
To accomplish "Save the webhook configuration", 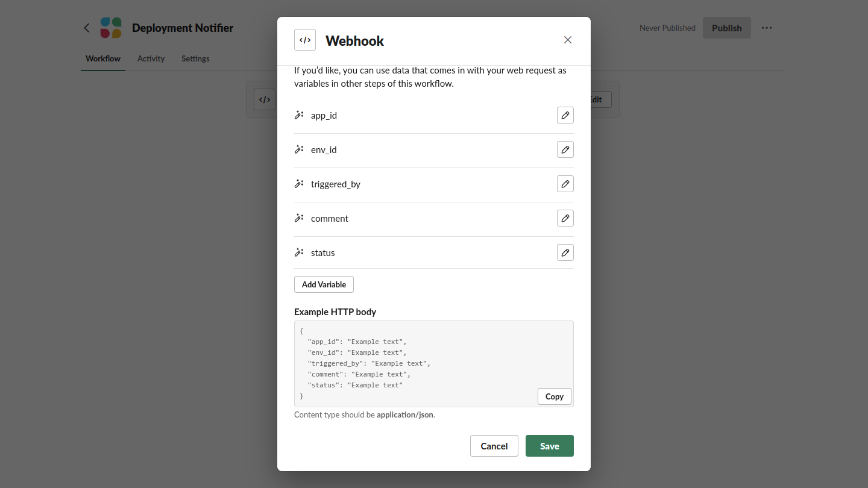I will tap(550, 446).
